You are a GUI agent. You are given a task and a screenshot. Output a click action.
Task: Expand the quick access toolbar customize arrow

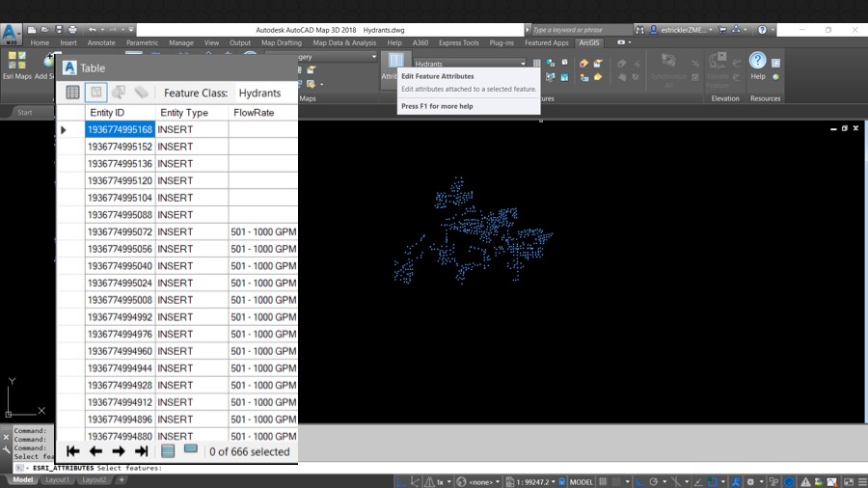pos(131,30)
